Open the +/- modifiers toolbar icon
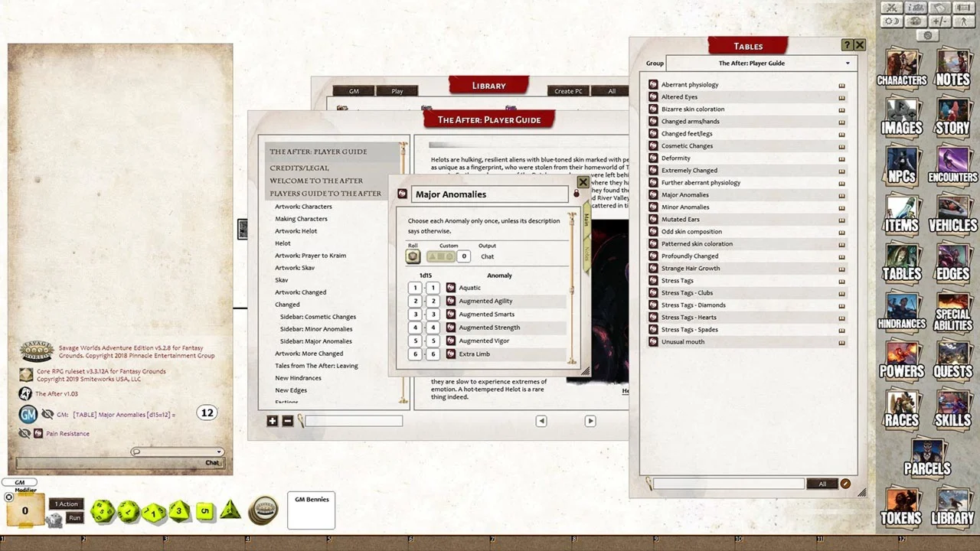The height and width of the screenshot is (551, 980). 941,21
